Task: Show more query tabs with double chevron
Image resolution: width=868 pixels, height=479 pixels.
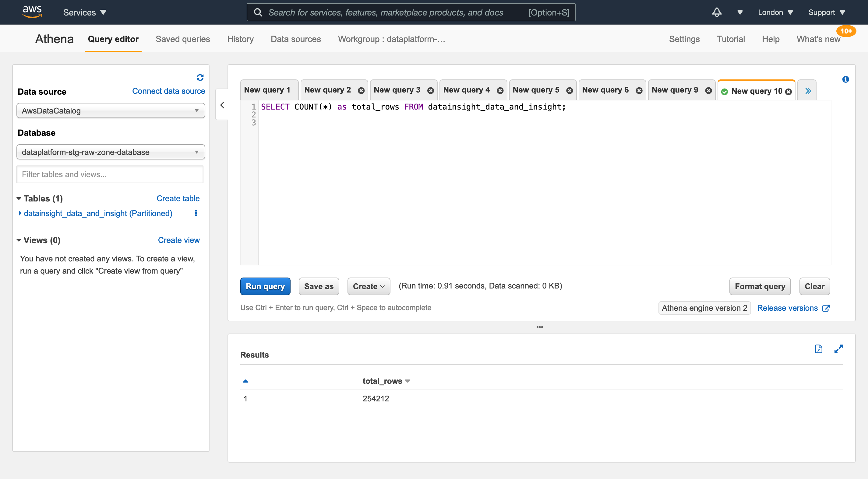Action: [x=808, y=91]
